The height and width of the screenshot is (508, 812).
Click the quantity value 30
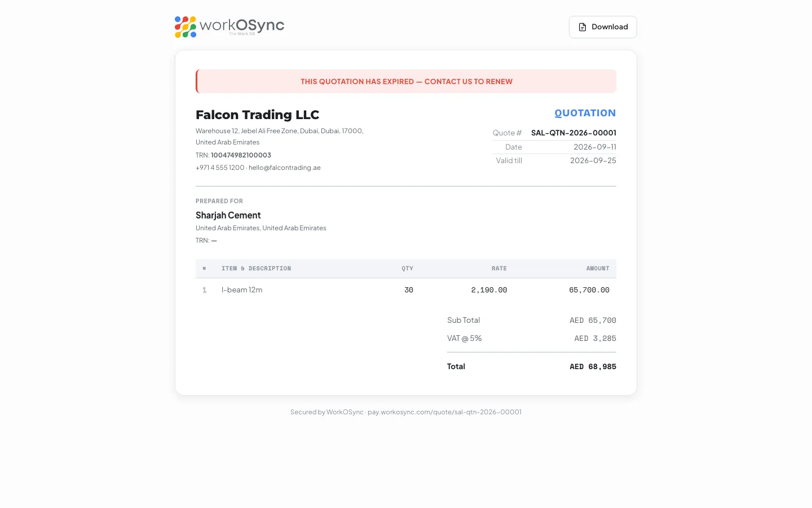pos(409,290)
